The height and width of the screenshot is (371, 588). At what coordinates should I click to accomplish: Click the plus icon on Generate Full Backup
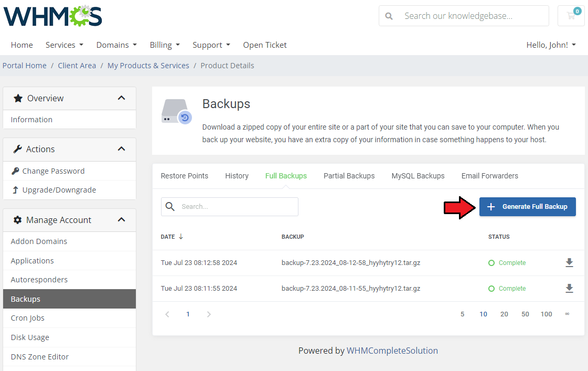(x=491, y=207)
